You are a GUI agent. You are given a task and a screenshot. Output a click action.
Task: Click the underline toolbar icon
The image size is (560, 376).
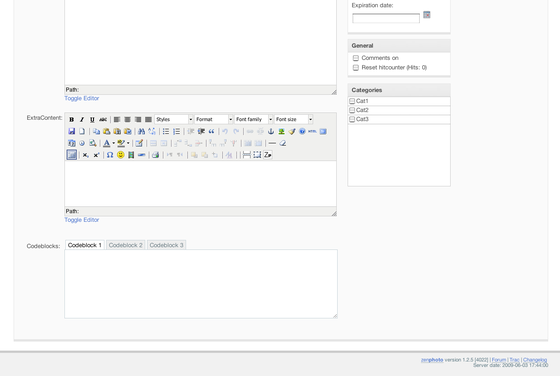click(x=92, y=120)
